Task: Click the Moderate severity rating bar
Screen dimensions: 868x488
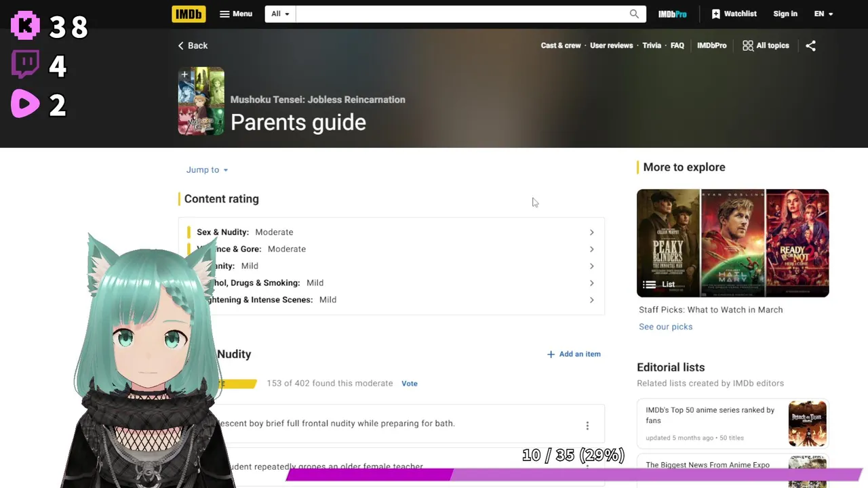Action: (236, 384)
